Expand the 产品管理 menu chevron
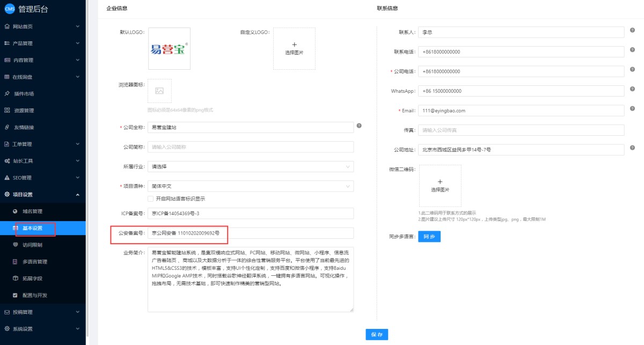The width and height of the screenshot is (644, 345). (x=78, y=43)
